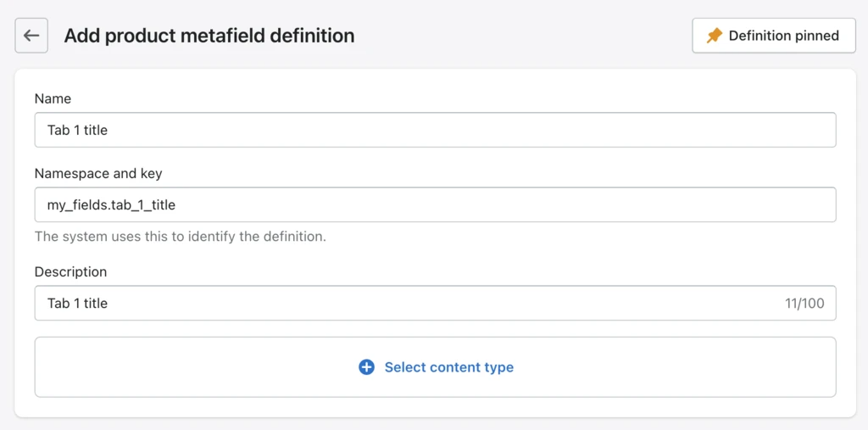Click the Description field label
This screenshot has width=868, height=430.
point(70,272)
